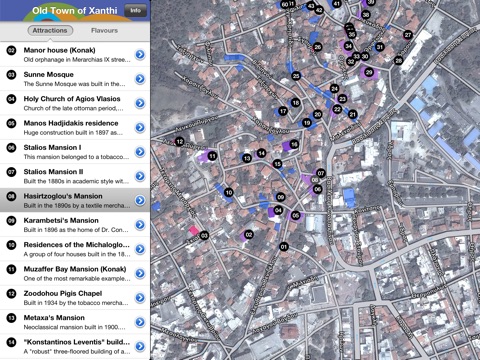Viewport: 480px width, 360px height.
Task: Select the Attractions tab
Action: tap(50, 30)
